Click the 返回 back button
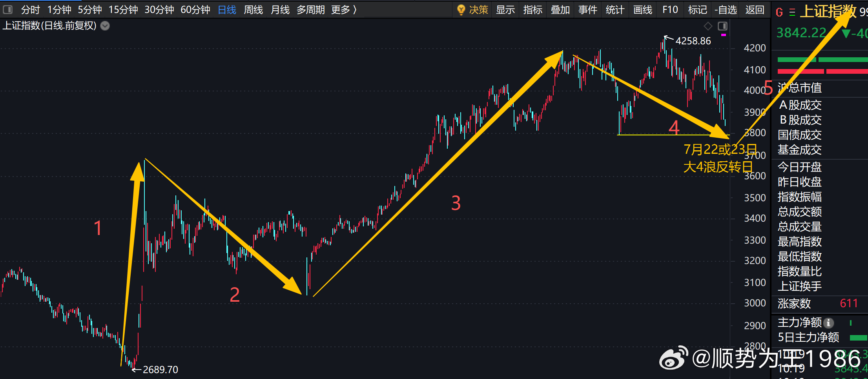The image size is (868, 379). click(x=755, y=10)
